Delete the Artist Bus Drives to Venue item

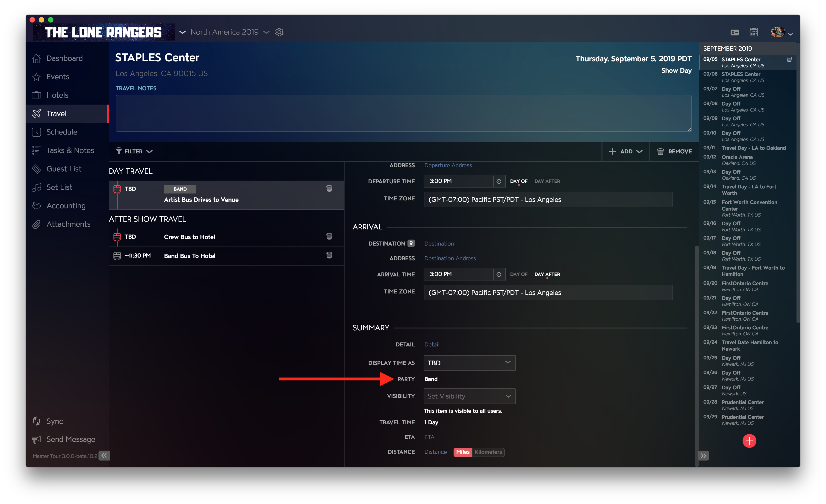click(329, 188)
